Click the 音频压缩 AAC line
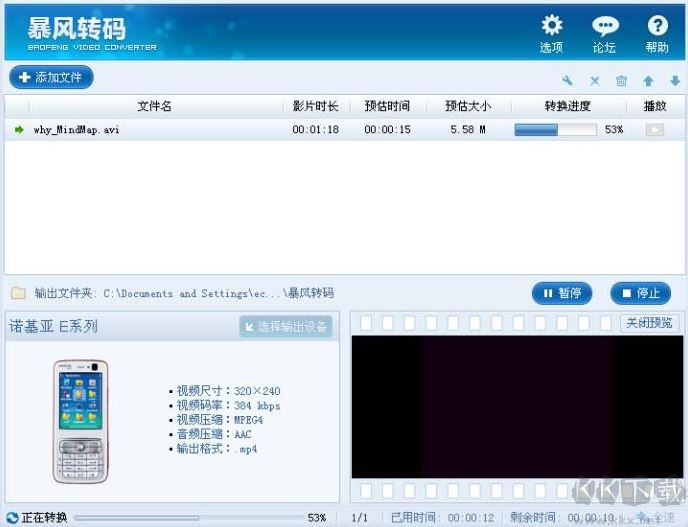Viewport: 688px width, 527px height. coord(210,434)
